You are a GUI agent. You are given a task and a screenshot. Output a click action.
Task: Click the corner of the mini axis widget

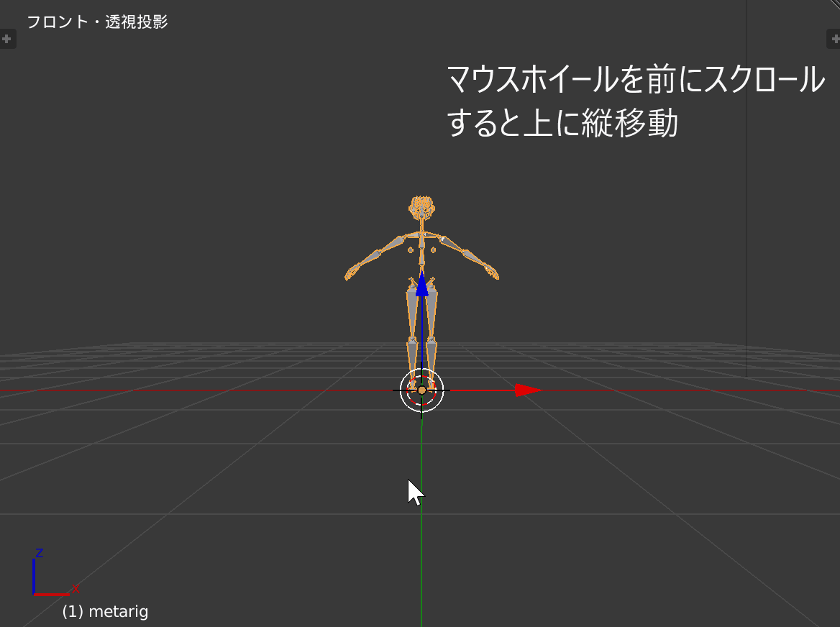pyautogui.click(x=35, y=595)
